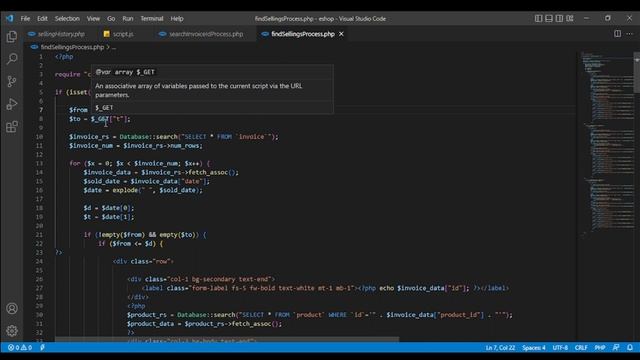Expand the breadcrumb ellipsis symbol
This screenshot has width=640, height=360.
114,47
